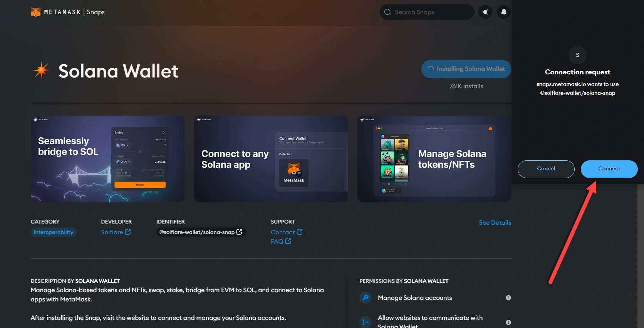Click the page vertical scrollbar

coord(641,256)
